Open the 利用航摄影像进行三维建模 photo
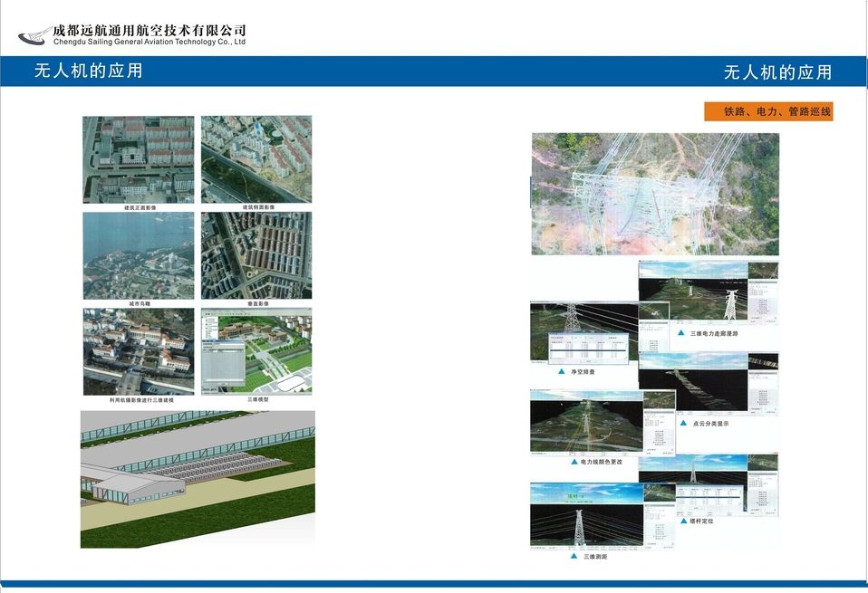The width and height of the screenshot is (868, 593). point(139,352)
